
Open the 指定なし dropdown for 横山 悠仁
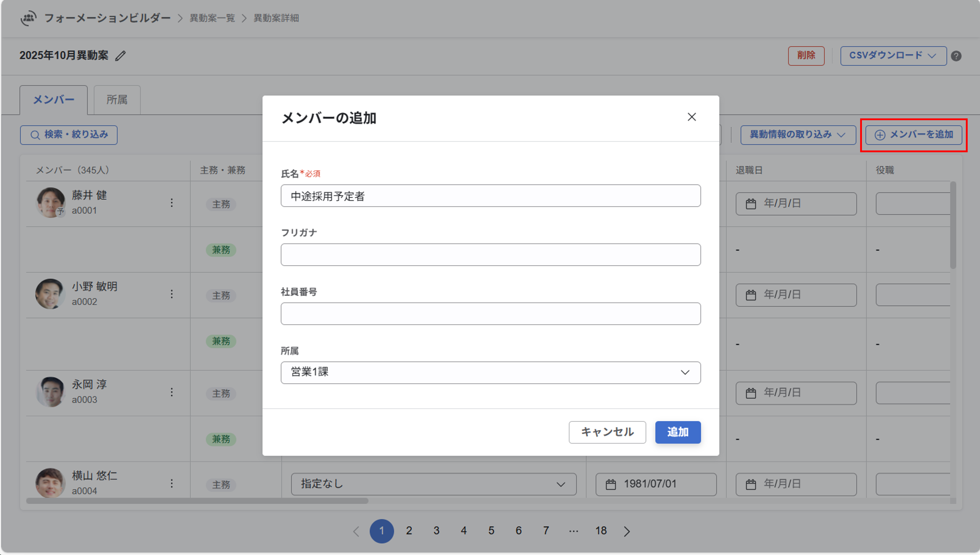coord(433,484)
